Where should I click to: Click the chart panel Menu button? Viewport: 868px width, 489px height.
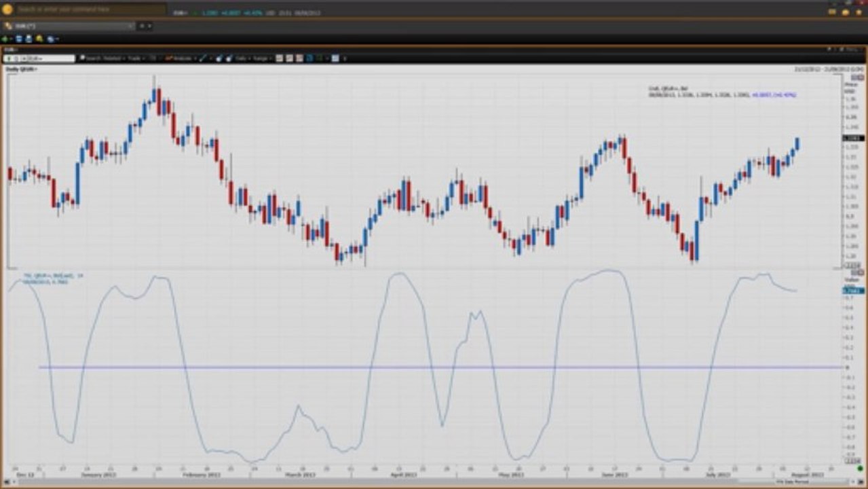pyautogui.click(x=852, y=49)
